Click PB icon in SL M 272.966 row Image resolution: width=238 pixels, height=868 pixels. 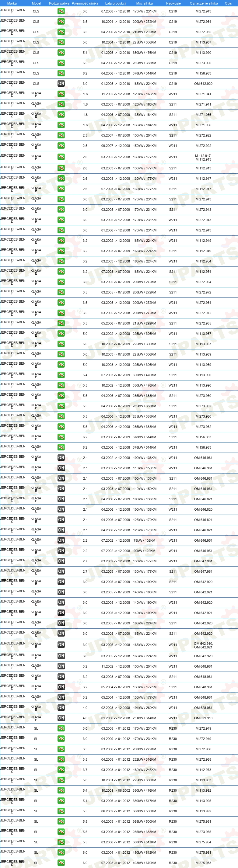[x=61, y=749]
